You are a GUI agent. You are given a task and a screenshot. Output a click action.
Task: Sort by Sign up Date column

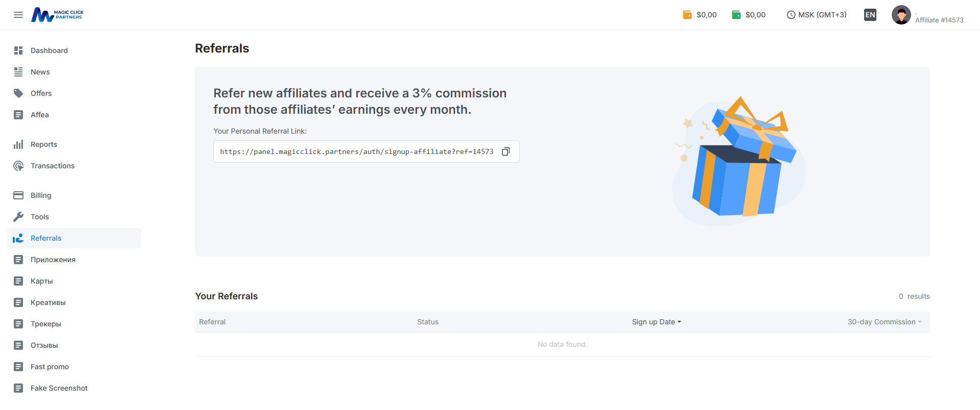pyautogui.click(x=656, y=322)
